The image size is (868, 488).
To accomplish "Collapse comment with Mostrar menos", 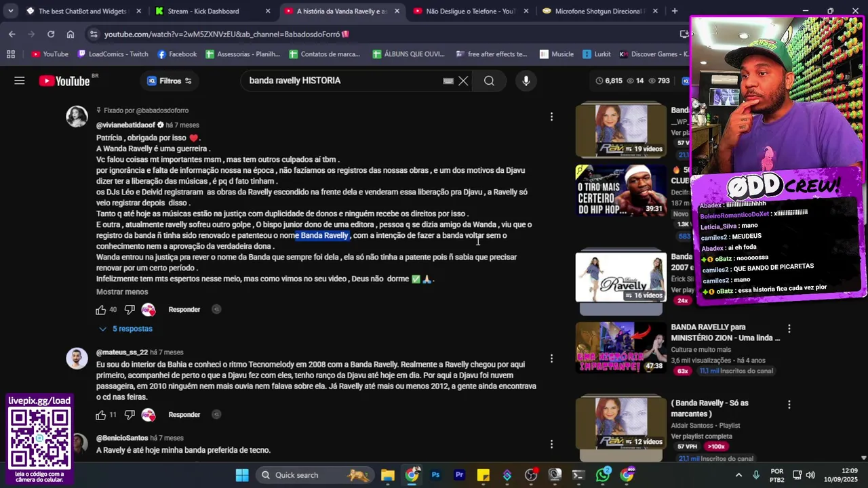I will (x=122, y=292).
